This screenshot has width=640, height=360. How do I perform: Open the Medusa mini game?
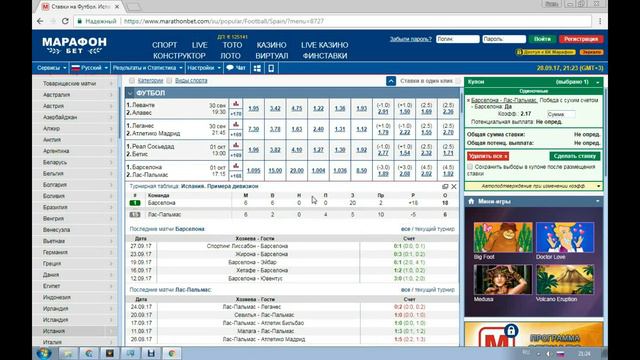click(x=503, y=280)
